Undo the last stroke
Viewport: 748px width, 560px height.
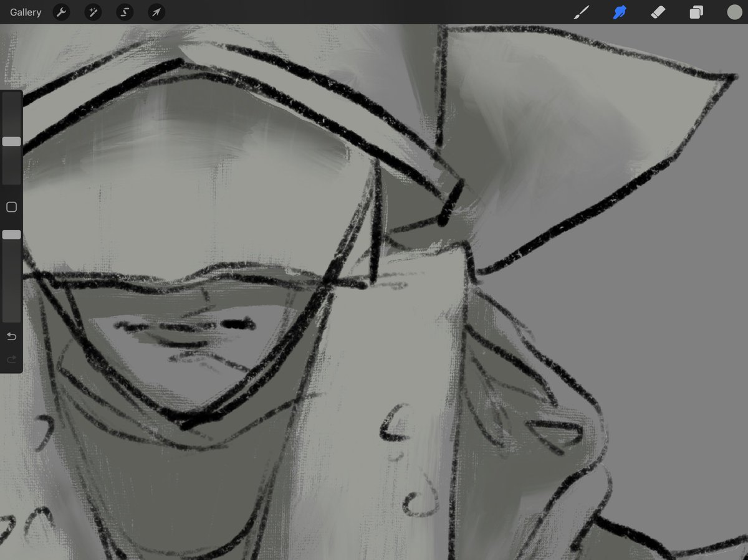coord(11,337)
